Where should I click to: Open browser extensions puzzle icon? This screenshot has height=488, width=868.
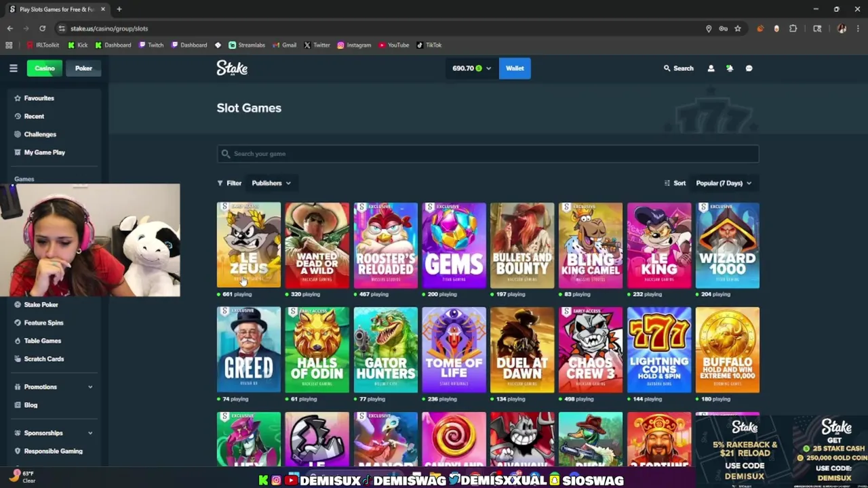click(x=793, y=28)
